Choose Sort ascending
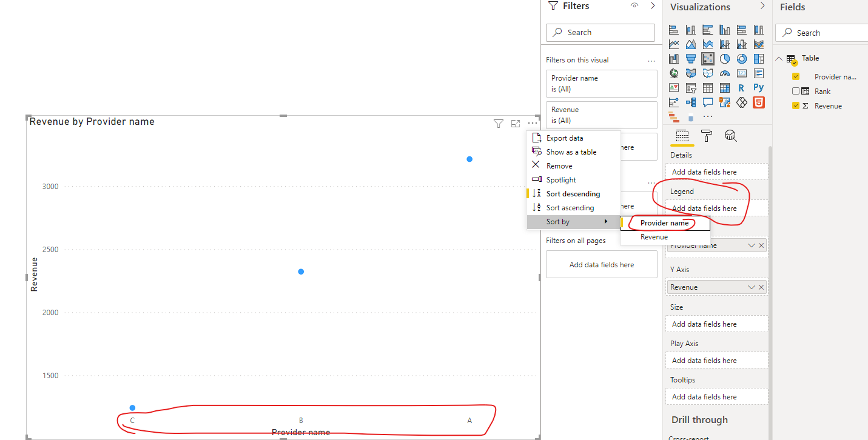This screenshot has height=440, width=868. (573, 208)
